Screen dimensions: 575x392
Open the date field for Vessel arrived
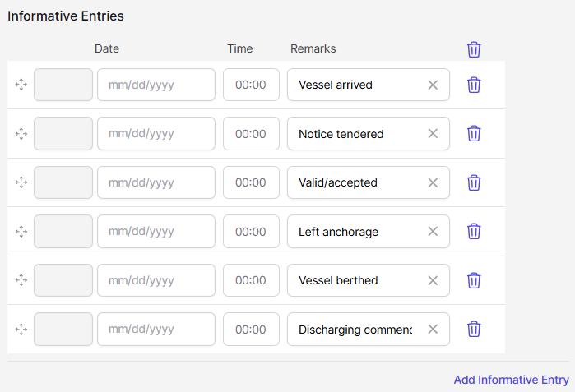pyautogui.click(x=155, y=85)
